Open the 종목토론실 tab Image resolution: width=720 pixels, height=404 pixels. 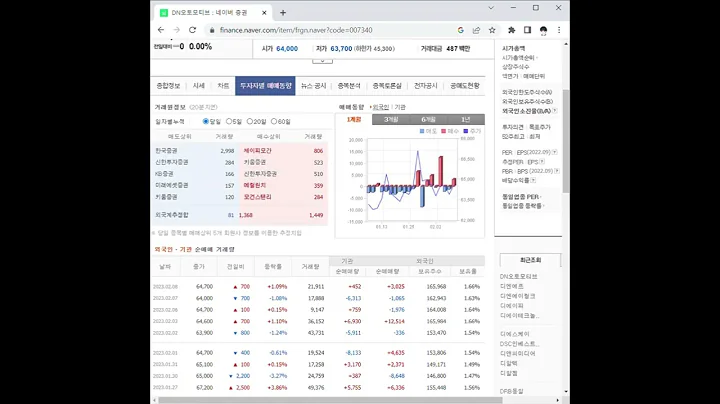387,86
